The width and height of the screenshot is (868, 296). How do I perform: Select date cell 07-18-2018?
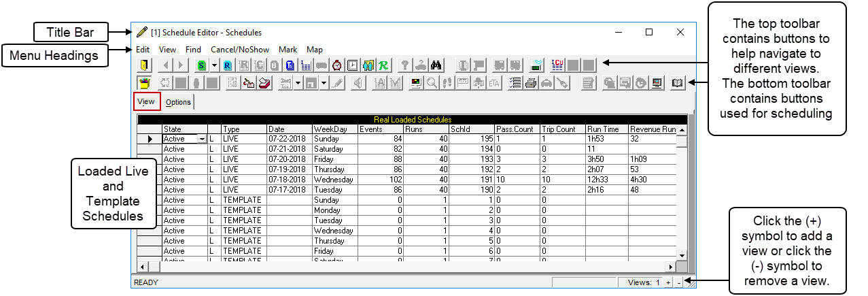pyautogui.click(x=290, y=180)
